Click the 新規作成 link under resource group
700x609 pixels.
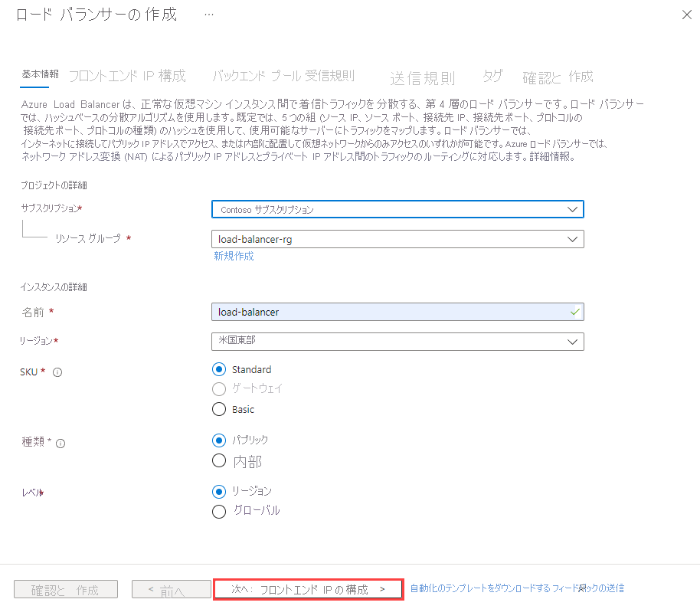pos(234,257)
